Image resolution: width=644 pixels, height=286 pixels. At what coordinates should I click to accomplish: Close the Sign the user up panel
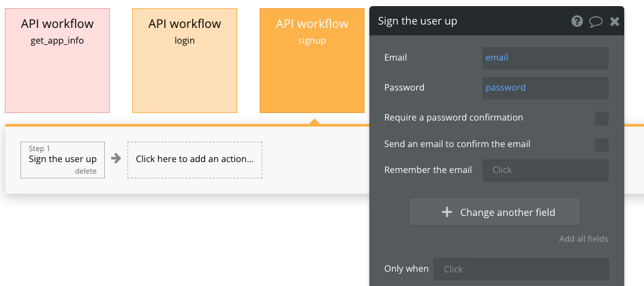(615, 22)
